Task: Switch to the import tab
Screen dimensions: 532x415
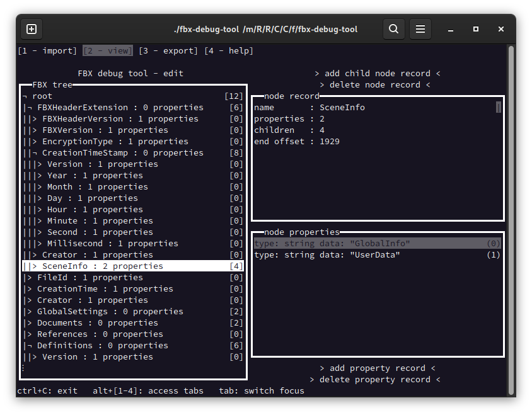Action: point(47,51)
